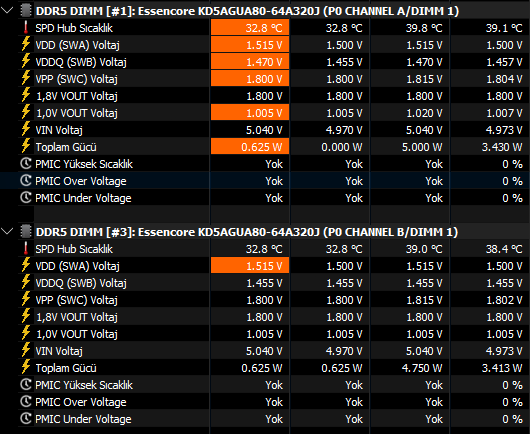The width and height of the screenshot is (530, 434).
Task: Click lightning icon of DIMM #1 1,0V VOUT Voltaj
Action: point(26,112)
